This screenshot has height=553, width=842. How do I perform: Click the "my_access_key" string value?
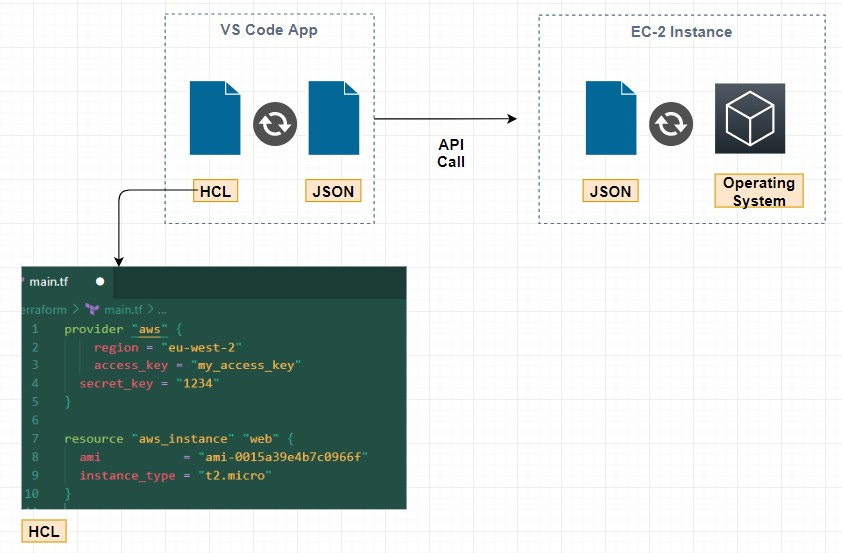(246, 365)
